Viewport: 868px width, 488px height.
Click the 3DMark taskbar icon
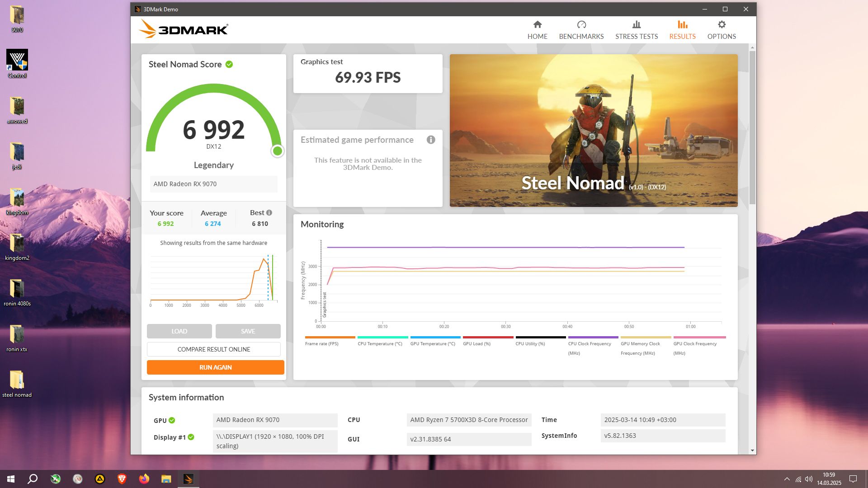tap(189, 479)
